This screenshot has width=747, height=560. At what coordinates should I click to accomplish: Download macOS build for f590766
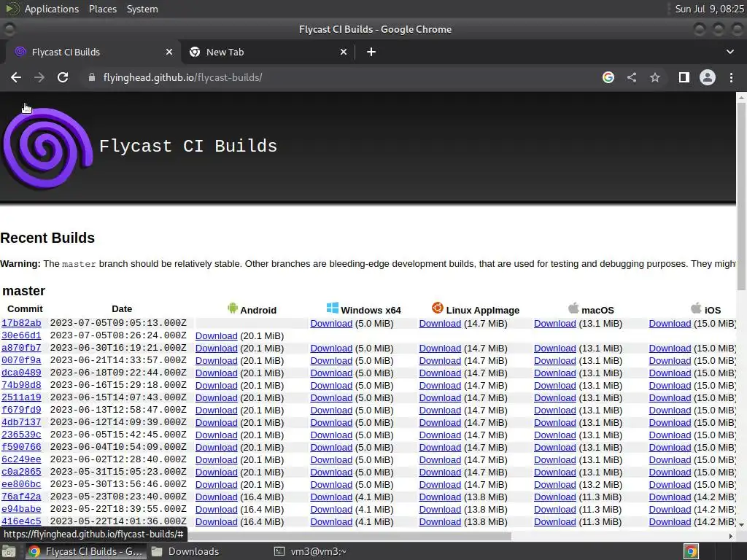pyautogui.click(x=555, y=447)
